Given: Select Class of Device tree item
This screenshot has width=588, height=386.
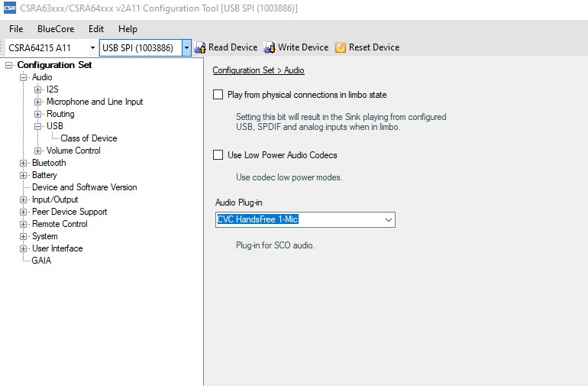Looking at the screenshot, I should point(89,138).
